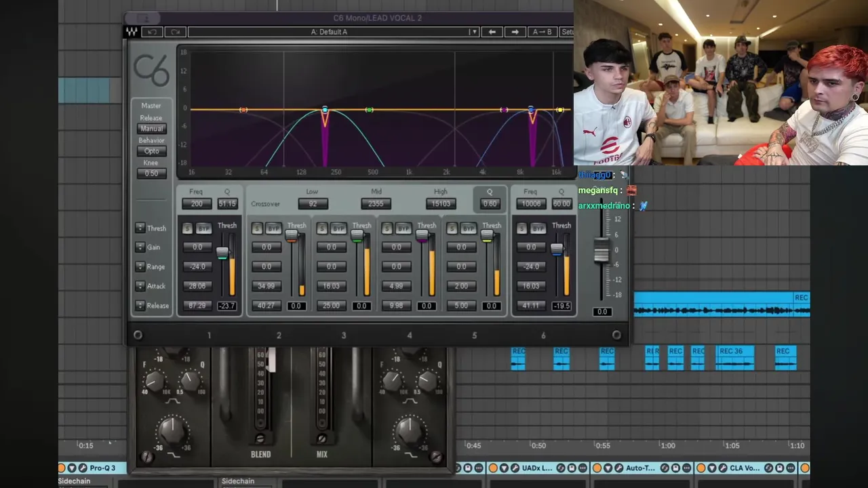This screenshot has width=868, height=488.
Task: Select the green band node on graph
Action: [369, 110]
